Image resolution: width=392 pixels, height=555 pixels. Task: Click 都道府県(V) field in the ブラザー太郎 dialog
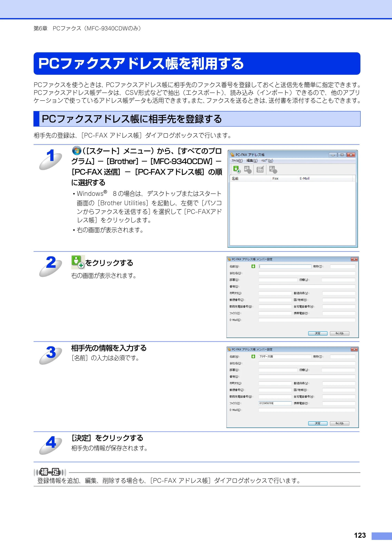[x=339, y=383]
